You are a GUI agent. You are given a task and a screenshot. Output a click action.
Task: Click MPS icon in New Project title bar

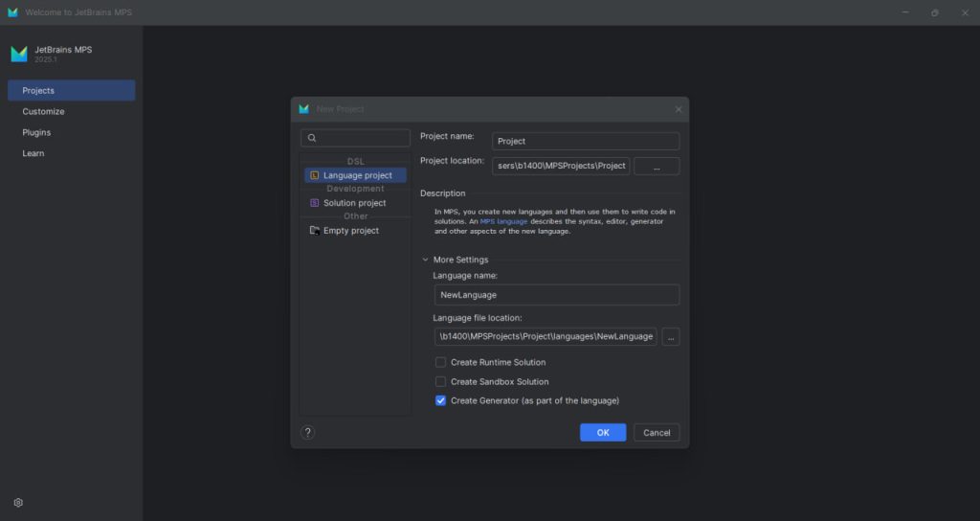pyautogui.click(x=303, y=109)
